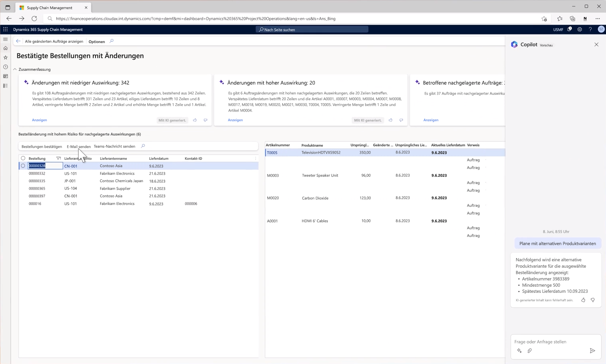
Task: Thumbs down the low impact summary card
Action: [206, 120]
